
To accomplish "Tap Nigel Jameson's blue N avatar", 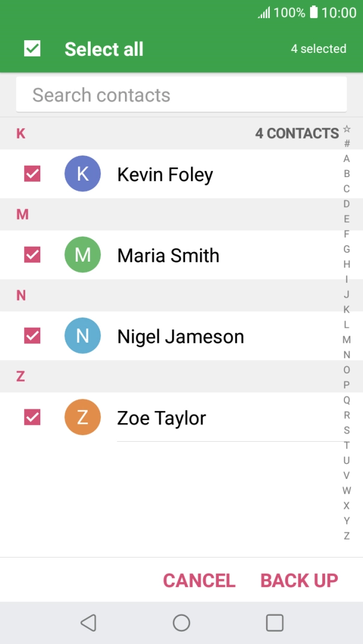I will click(82, 336).
